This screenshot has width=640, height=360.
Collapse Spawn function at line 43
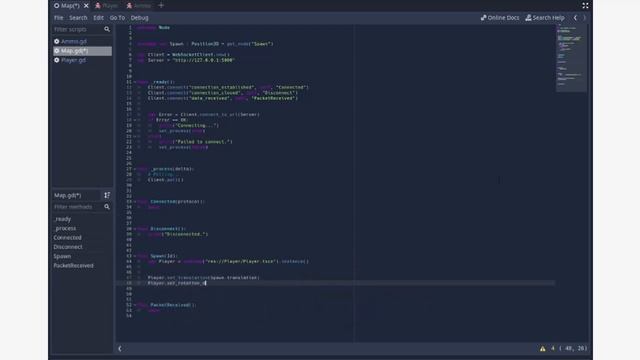click(135, 256)
